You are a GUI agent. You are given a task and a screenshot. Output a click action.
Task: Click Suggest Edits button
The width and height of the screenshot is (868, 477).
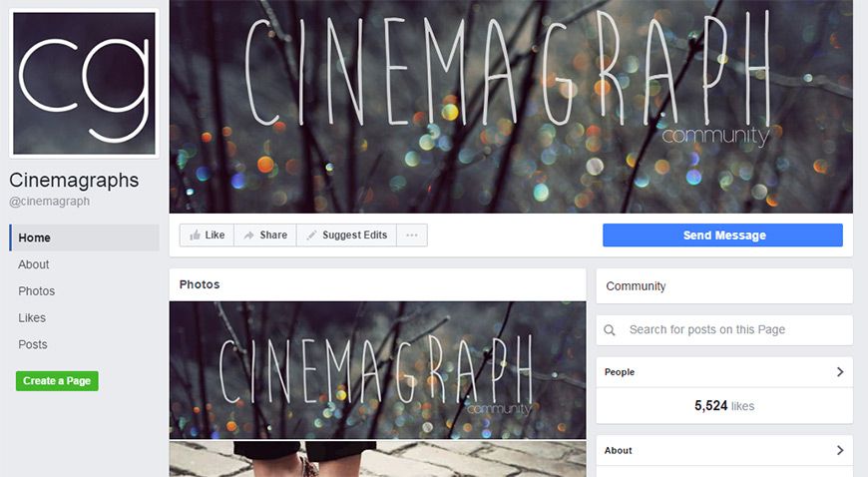pos(346,236)
